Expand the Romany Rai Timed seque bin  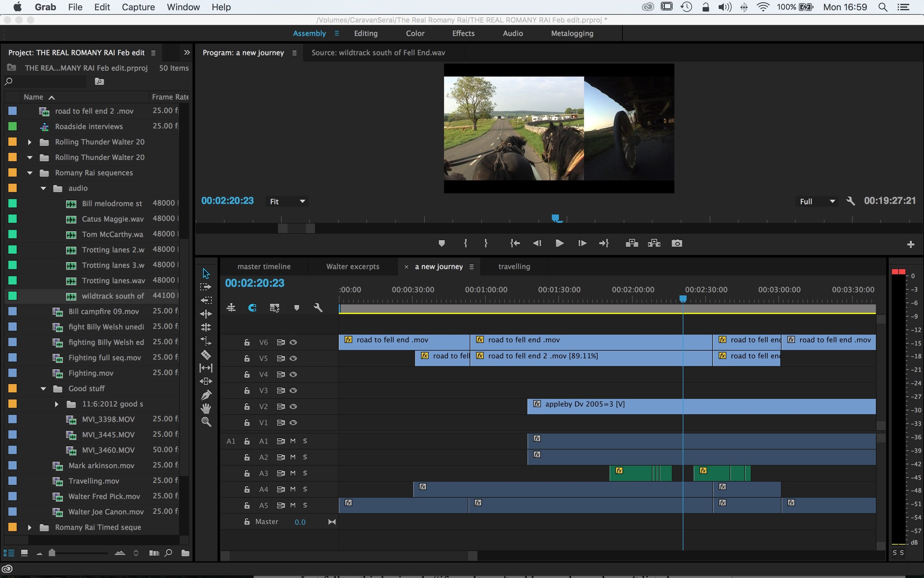(x=30, y=527)
